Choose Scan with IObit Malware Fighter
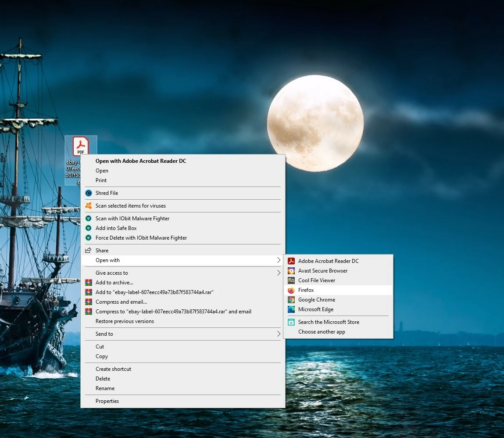The width and height of the screenshot is (504, 438). (x=183, y=219)
